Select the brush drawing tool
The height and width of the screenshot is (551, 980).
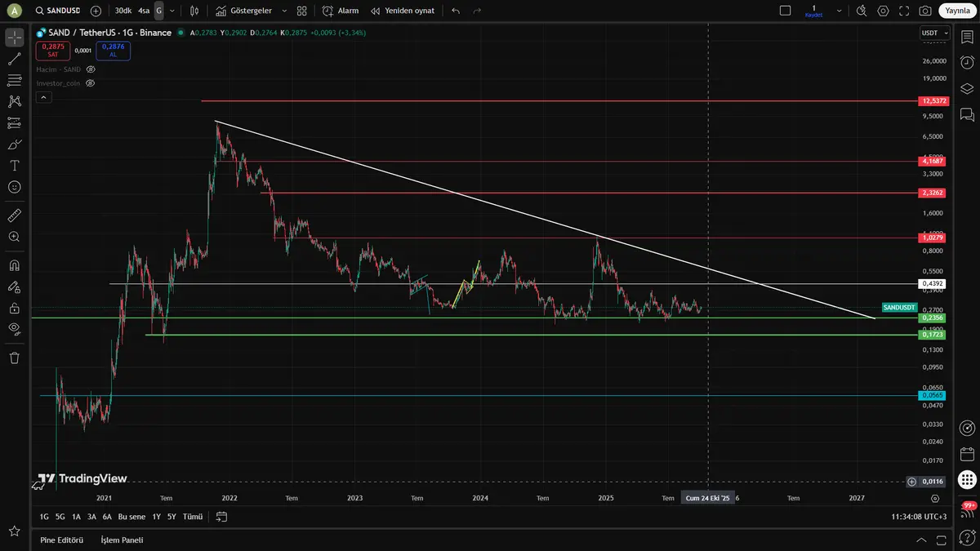pyautogui.click(x=14, y=144)
